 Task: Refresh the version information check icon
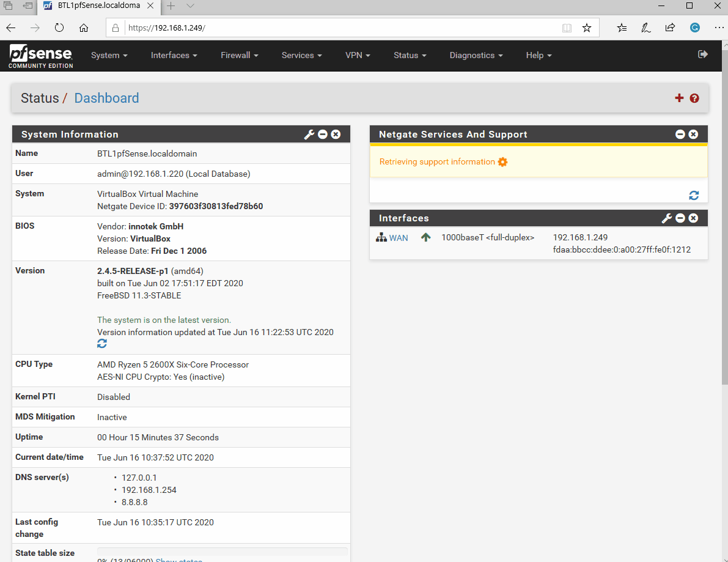click(102, 344)
